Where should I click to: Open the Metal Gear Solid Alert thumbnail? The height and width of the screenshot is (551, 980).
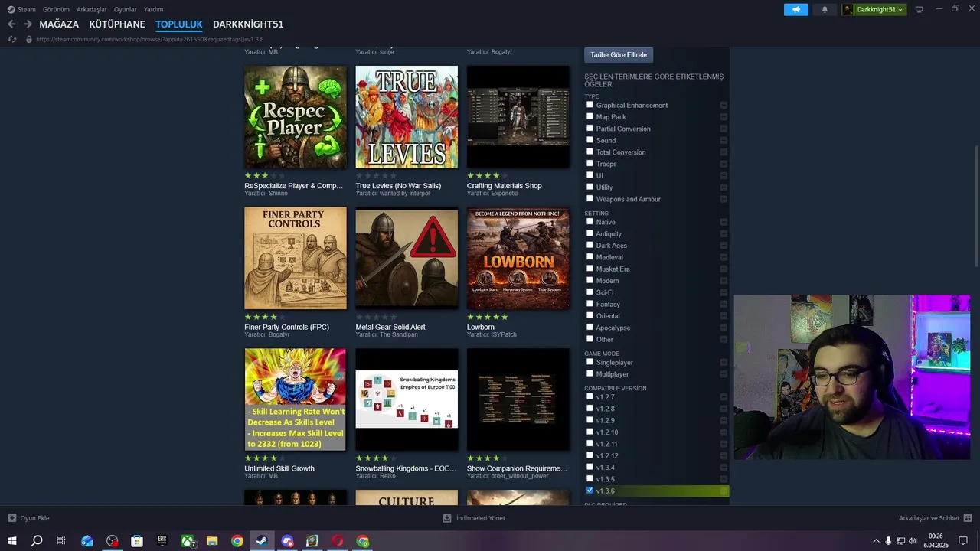(x=407, y=258)
